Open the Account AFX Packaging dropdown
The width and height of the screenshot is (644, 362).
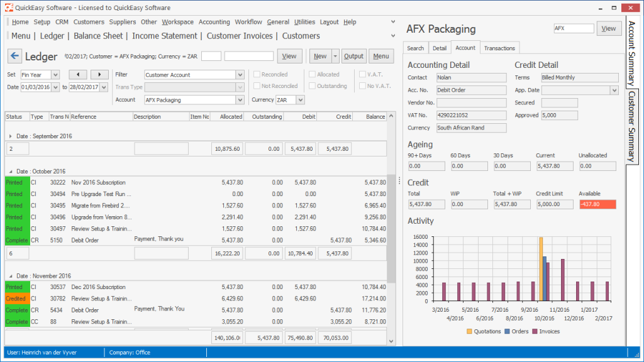point(240,100)
